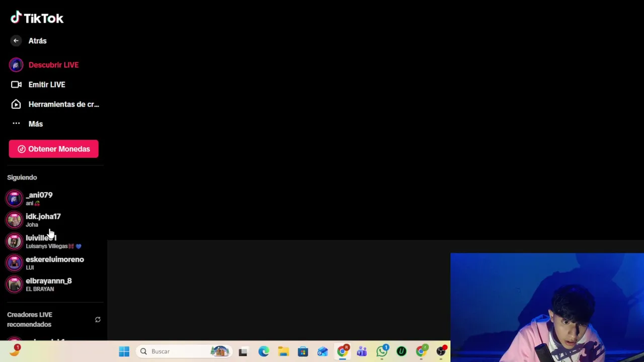Open OBS Studio from the taskbar
Viewport: 644px width, 362px height.
pyautogui.click(x=441, y=351)
